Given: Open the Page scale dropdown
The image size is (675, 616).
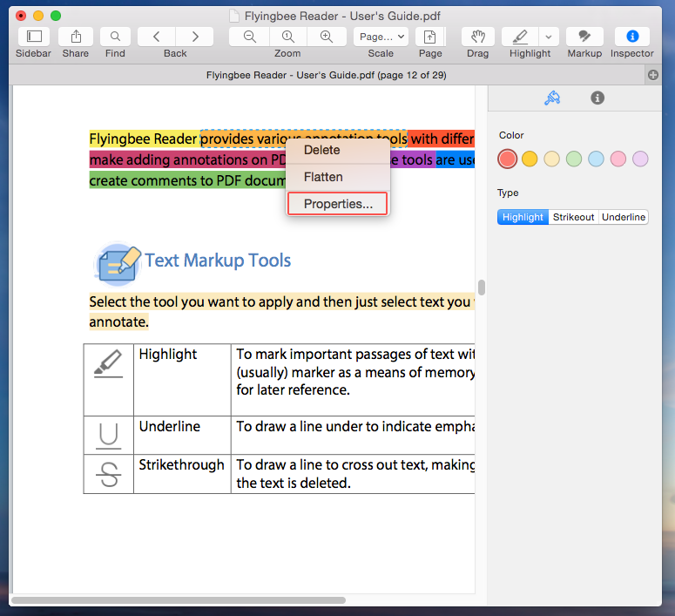Looking at the screenshot, I should click(381, 37).
